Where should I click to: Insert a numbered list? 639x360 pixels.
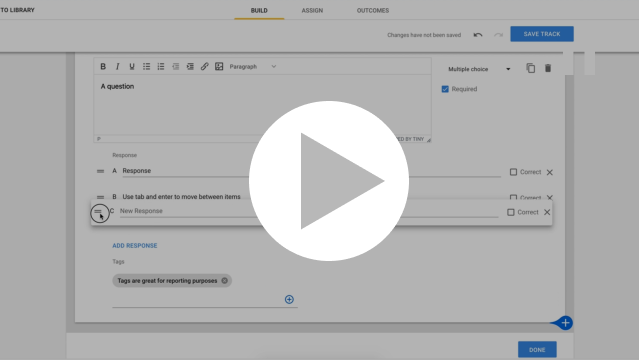(x=161, y=66)
